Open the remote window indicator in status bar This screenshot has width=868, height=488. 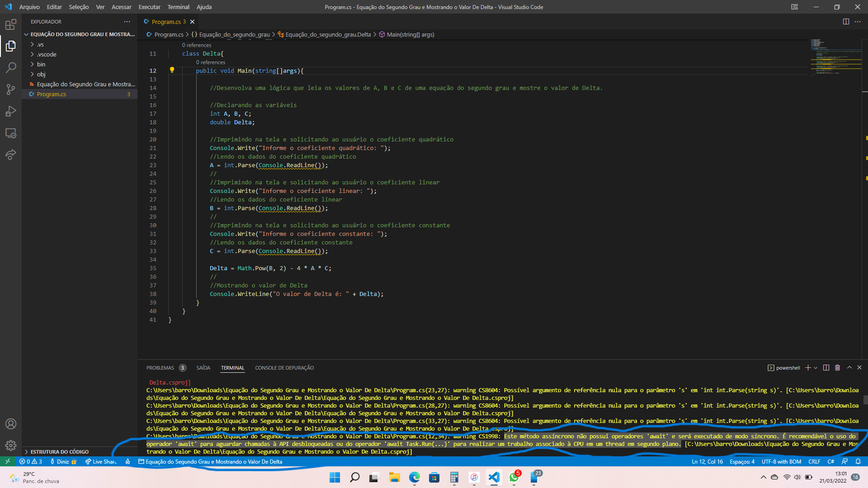tap(8, 461)
